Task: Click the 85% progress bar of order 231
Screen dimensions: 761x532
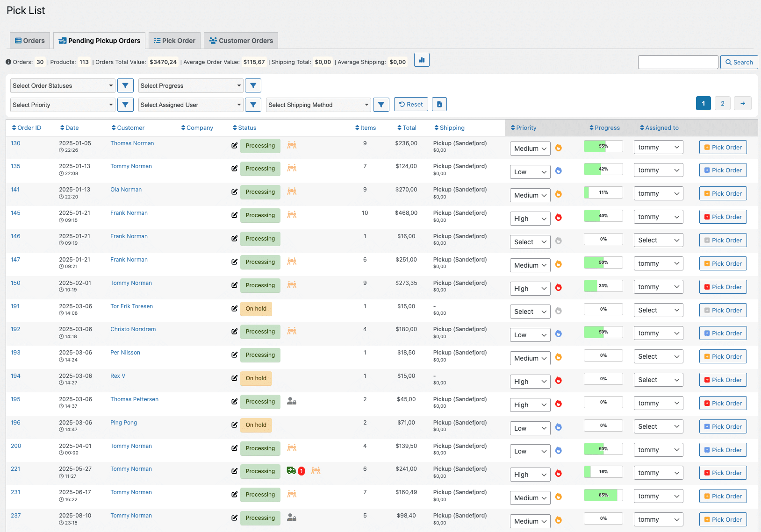Action: click(603, 495)
